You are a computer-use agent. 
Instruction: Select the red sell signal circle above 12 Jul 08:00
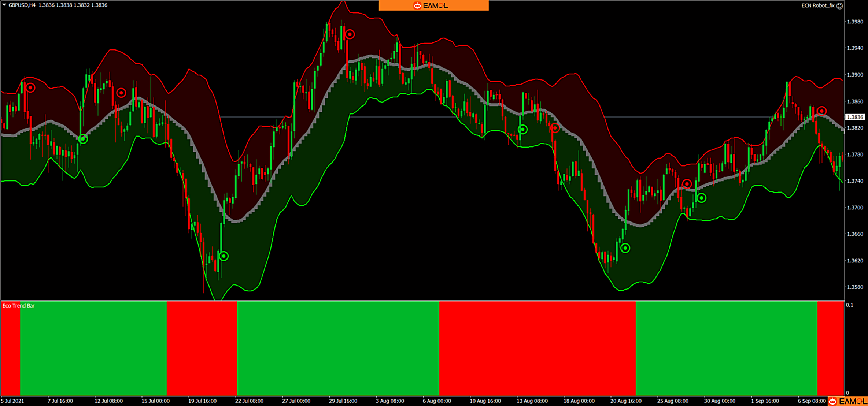click(121, 93)
